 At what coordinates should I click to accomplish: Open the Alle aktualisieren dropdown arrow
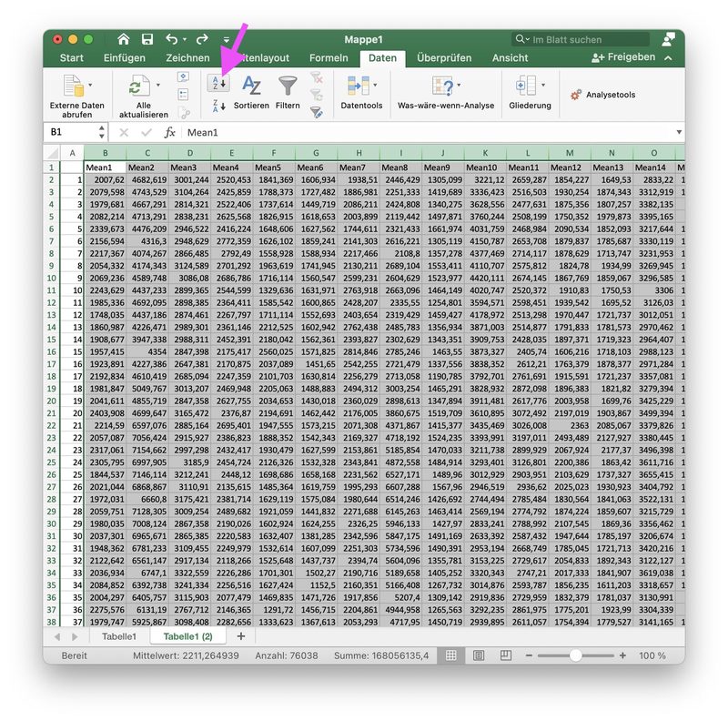click(157, 85)
